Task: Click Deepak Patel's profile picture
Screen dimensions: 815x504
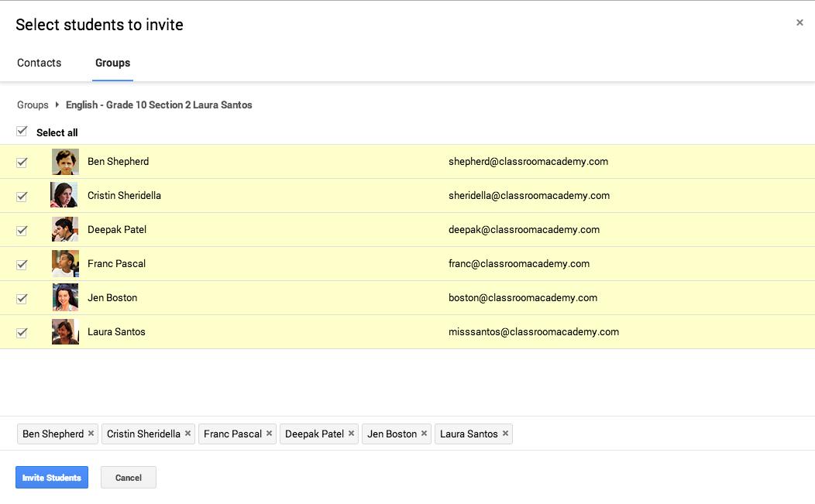Action: click(65, 229)
